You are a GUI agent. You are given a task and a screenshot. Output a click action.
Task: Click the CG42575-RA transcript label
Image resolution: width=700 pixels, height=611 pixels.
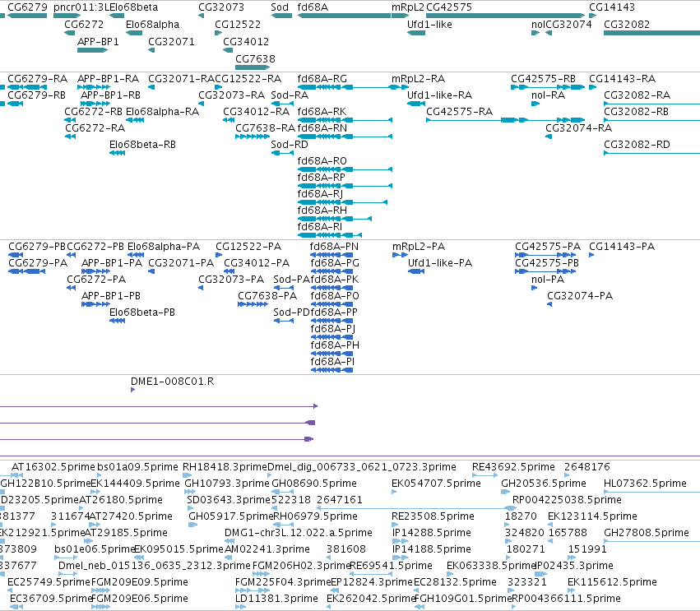click(459, 112)
